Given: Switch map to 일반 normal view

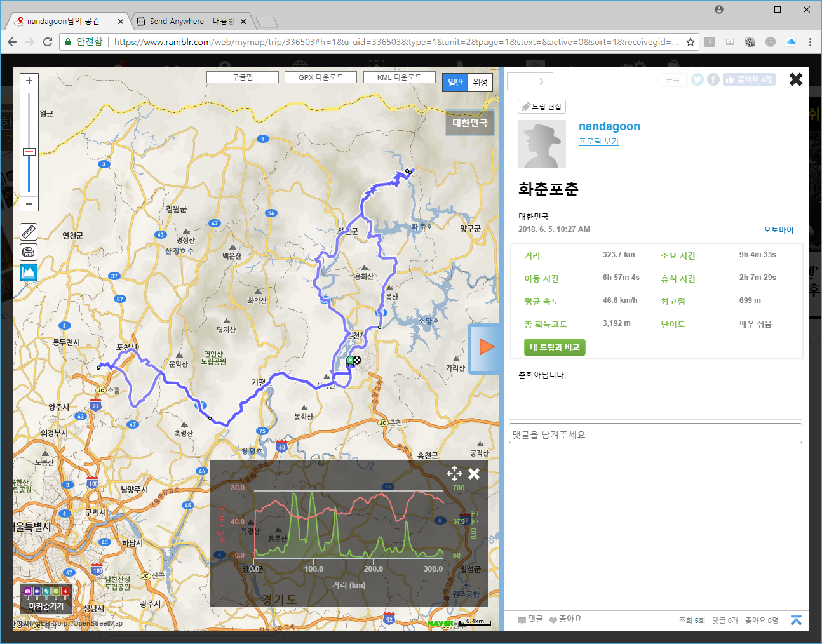Looking at the screenshot, I should click(x=455, y=83).
